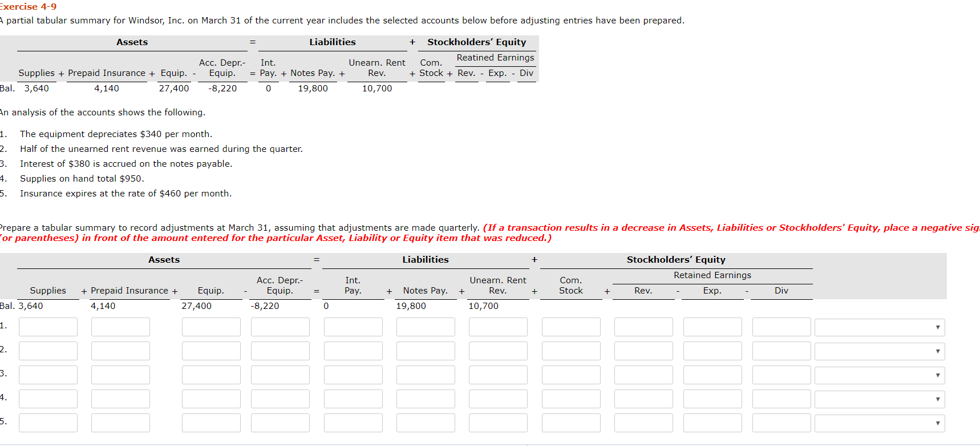Click the Unearn. Rent Rev. input in row 5
Viewport: 980px width, 446px height.
pyautogui.click(x=498, y=423)
